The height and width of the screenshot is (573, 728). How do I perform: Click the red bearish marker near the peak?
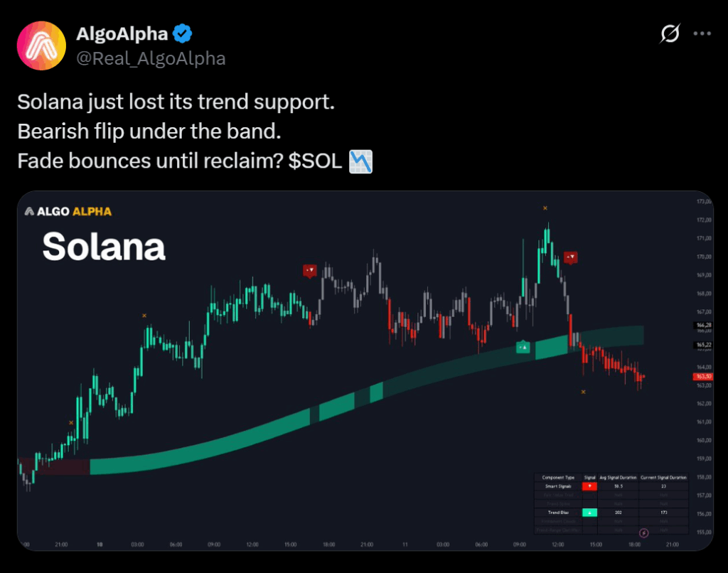(x=570, y=257)
